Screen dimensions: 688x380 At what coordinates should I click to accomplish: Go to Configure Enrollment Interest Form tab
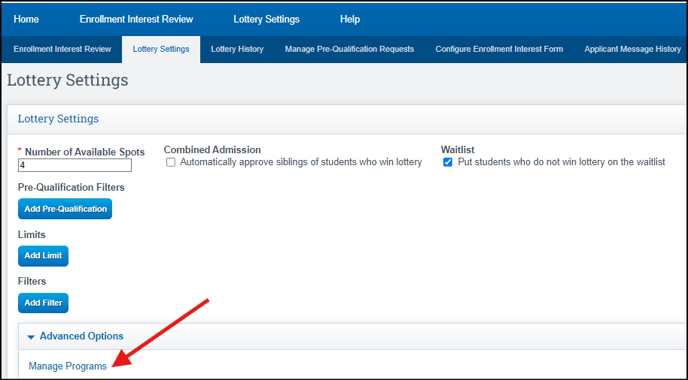click(x=499, y=49)
